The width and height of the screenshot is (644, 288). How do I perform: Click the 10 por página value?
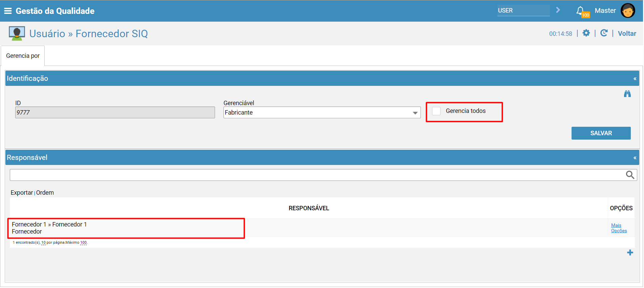point(43,242)
